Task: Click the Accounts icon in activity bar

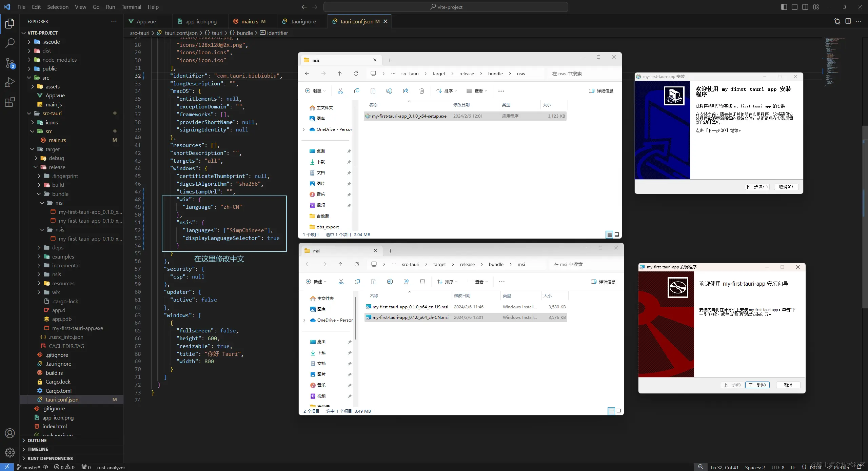Action: [10, 433]
